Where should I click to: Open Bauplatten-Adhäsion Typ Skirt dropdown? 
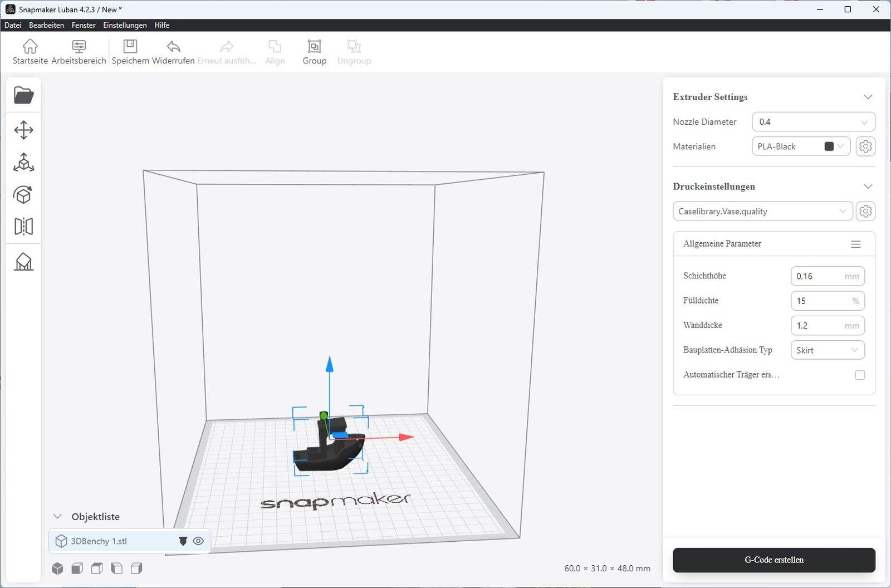tap(827, 350)
